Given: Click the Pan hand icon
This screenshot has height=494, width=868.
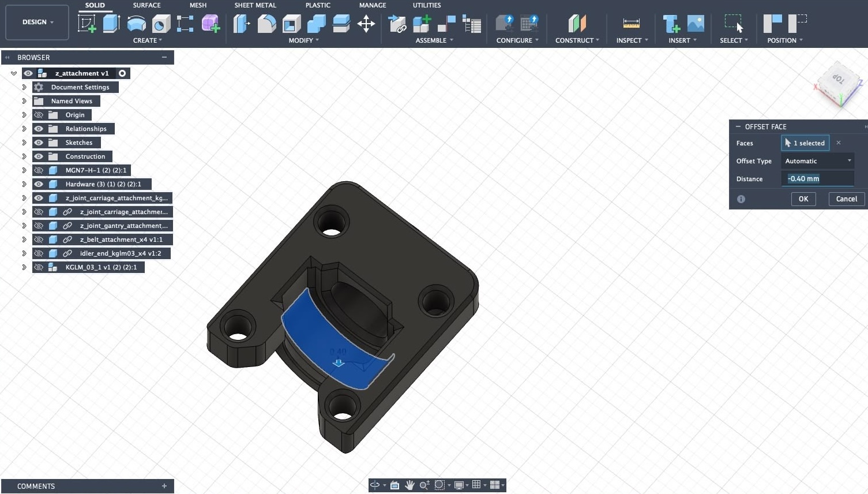Looking at the screenshot, I should (x=409, y=485).
